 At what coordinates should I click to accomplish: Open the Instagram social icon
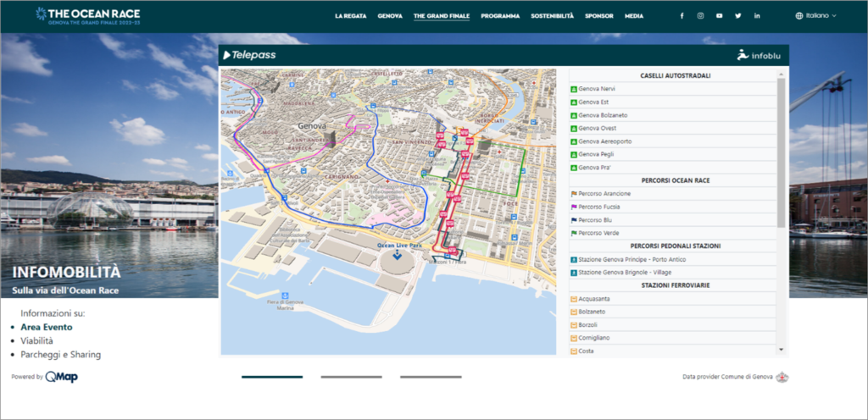pos(700,16)
